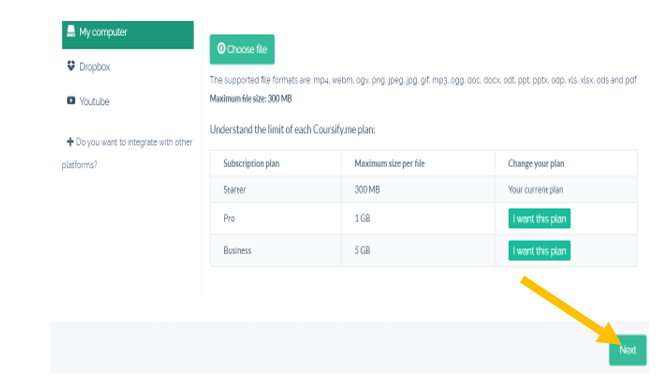
Task: Click the Subscription plan column header
Action: [251, 163]
